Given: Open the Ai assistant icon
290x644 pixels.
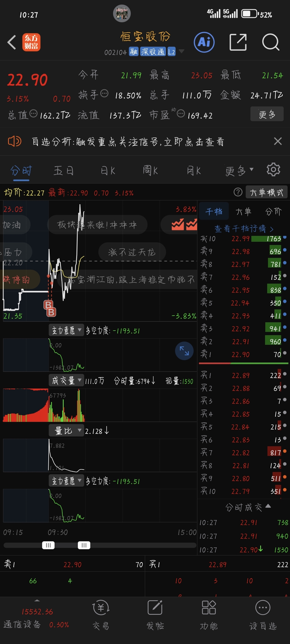Looking at the screenshot, I should 204,42.
